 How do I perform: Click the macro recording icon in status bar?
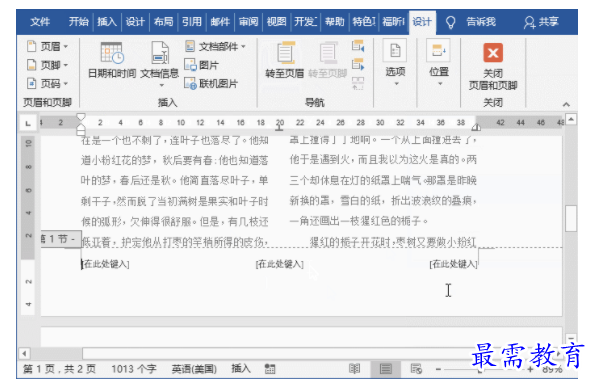(270, 369)
